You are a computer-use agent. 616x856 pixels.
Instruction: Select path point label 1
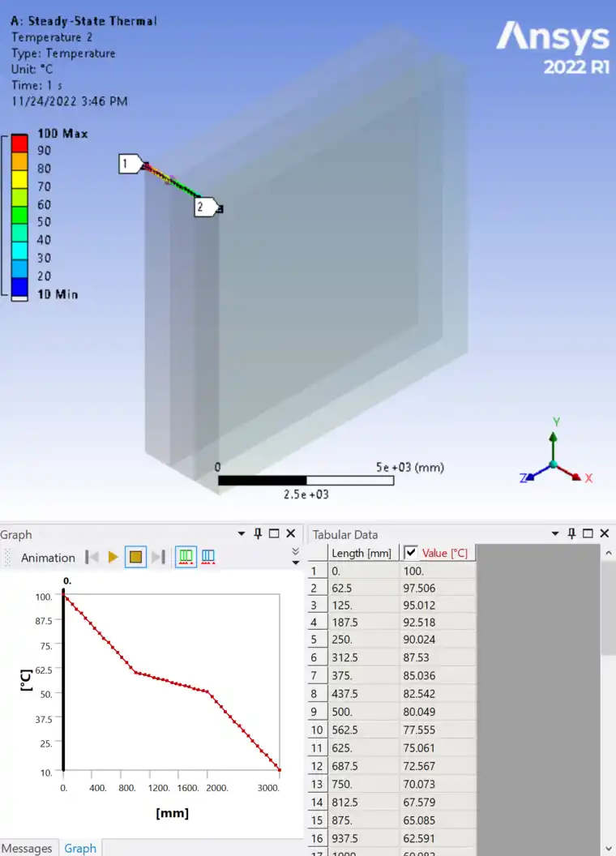(x=130, y=164)
